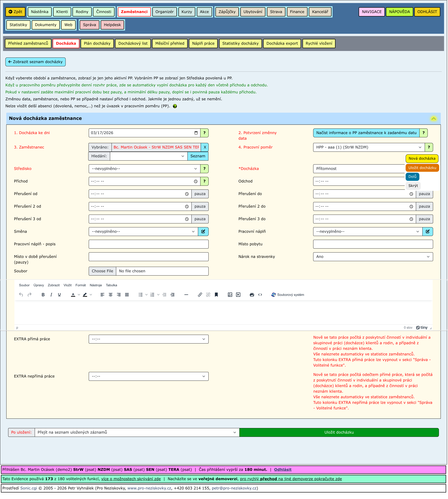
Task: Click the Odhlásit link in status bar
Action: pos(283,469)
